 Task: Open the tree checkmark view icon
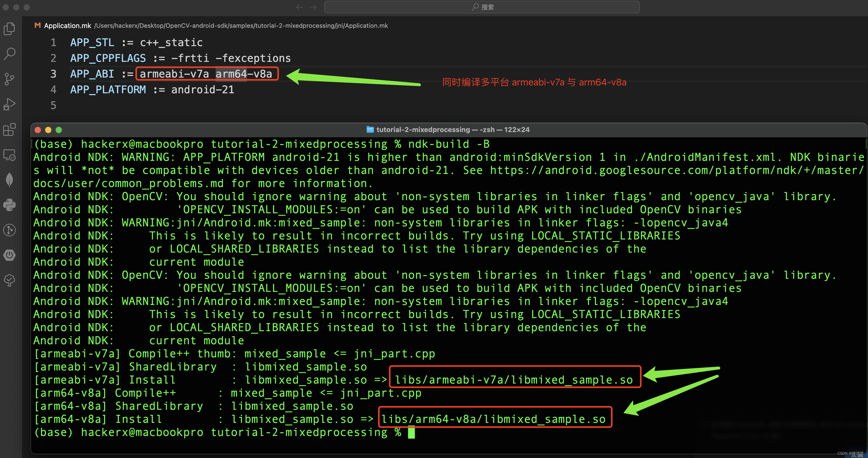click(9, 280)
